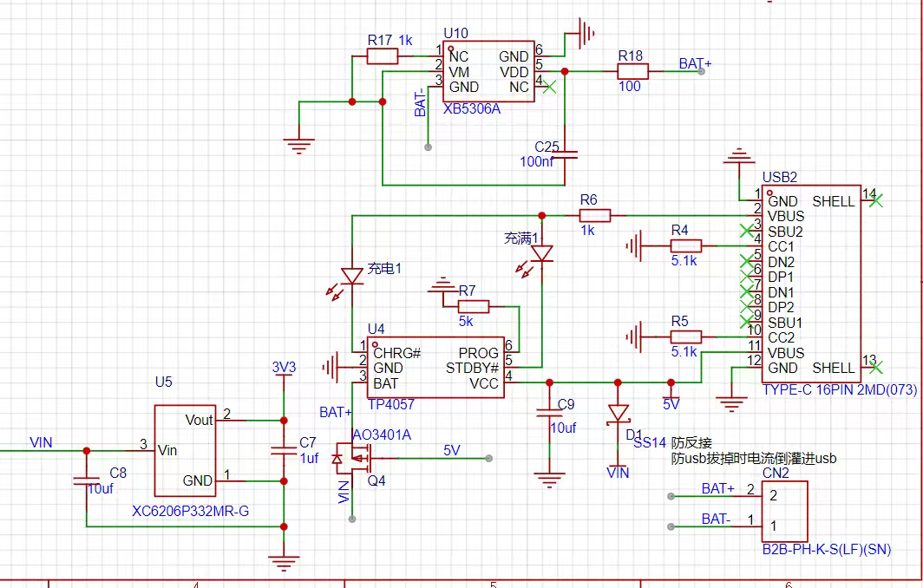Select no-connect X on USB2 pin 14

(x=876, y=200)
